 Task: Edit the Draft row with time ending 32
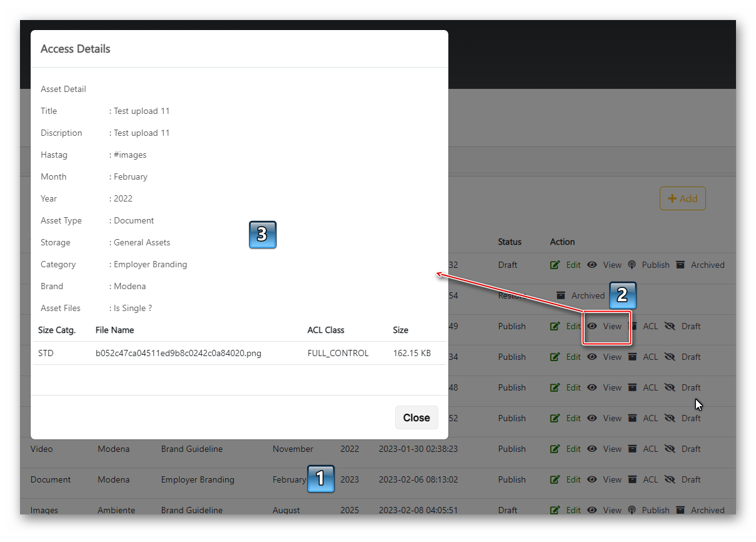(x=565, y=265)
